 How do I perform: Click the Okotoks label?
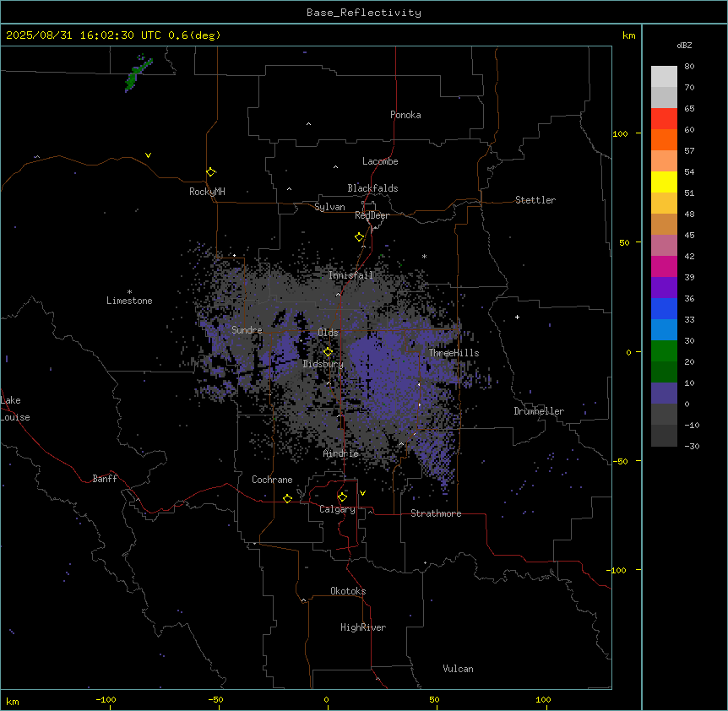[348, 591]
